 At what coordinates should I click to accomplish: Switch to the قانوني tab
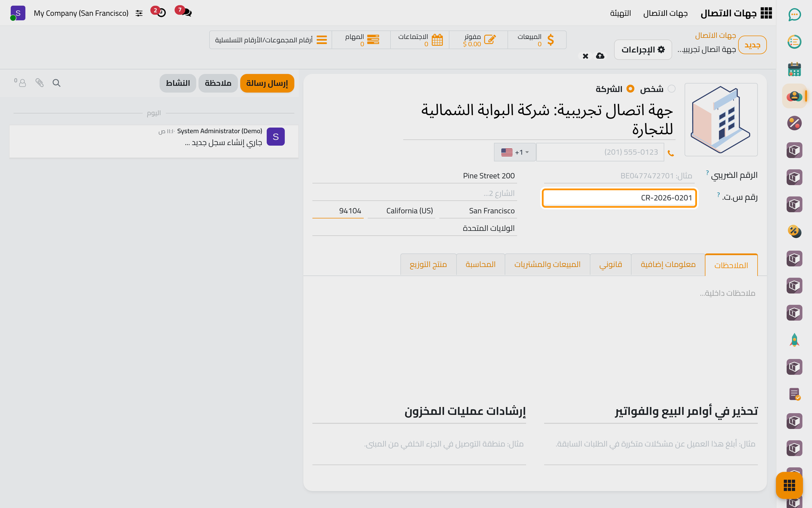[611, 265]
